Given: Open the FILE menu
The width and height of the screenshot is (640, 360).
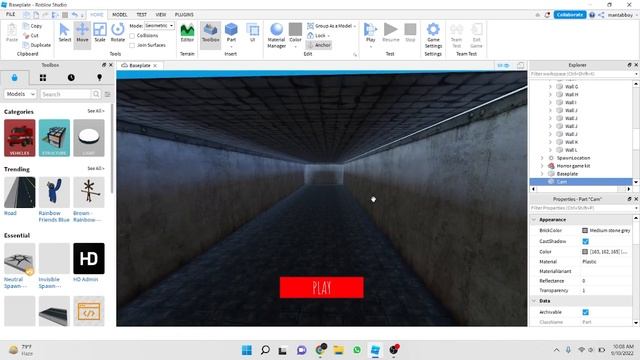Looking at the screenshot, I should click(11, 14).
